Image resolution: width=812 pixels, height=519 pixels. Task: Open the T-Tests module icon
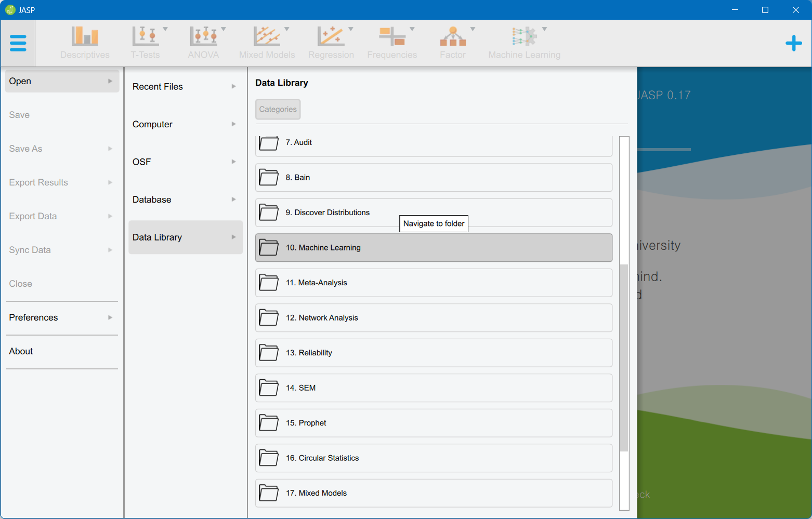point(145,36)
